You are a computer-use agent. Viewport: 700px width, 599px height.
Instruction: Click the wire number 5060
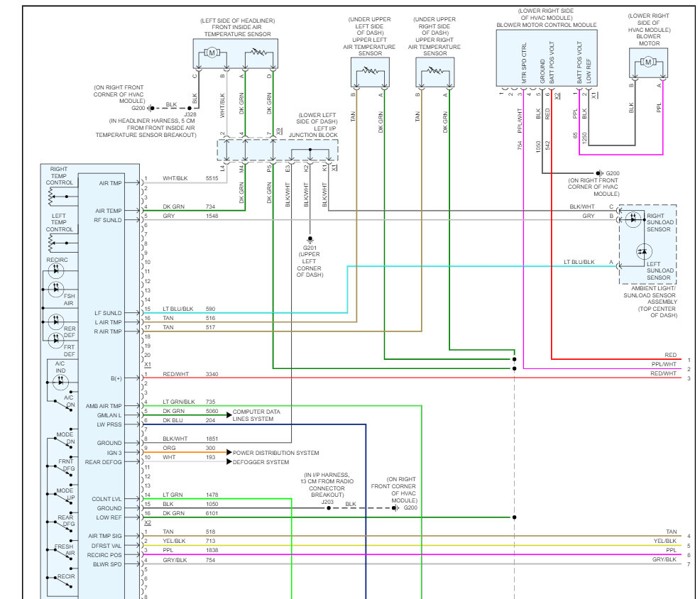[212, 411]
